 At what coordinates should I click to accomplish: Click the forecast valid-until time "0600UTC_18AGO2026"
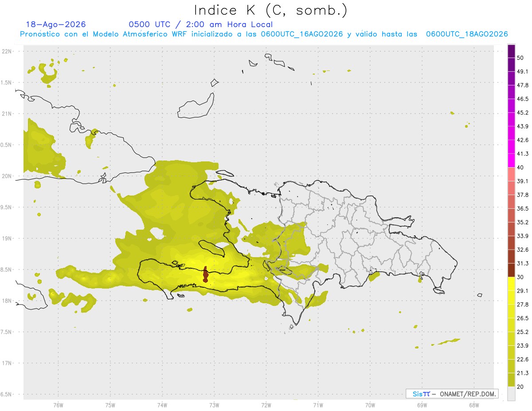tap(467, 34)
